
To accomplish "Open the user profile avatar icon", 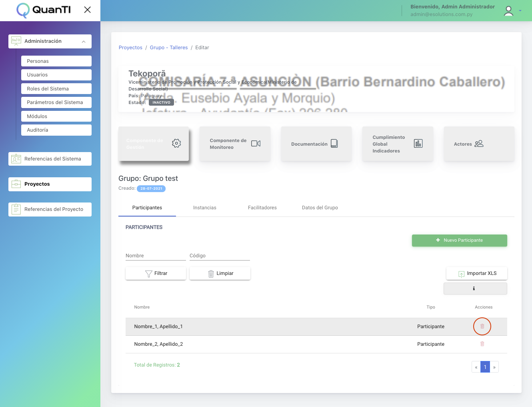I will (x=508, y=11).
